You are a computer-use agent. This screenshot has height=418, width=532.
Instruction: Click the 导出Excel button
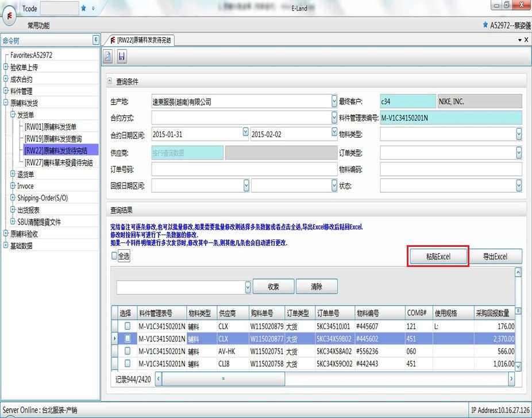click(x=494, y=257)
